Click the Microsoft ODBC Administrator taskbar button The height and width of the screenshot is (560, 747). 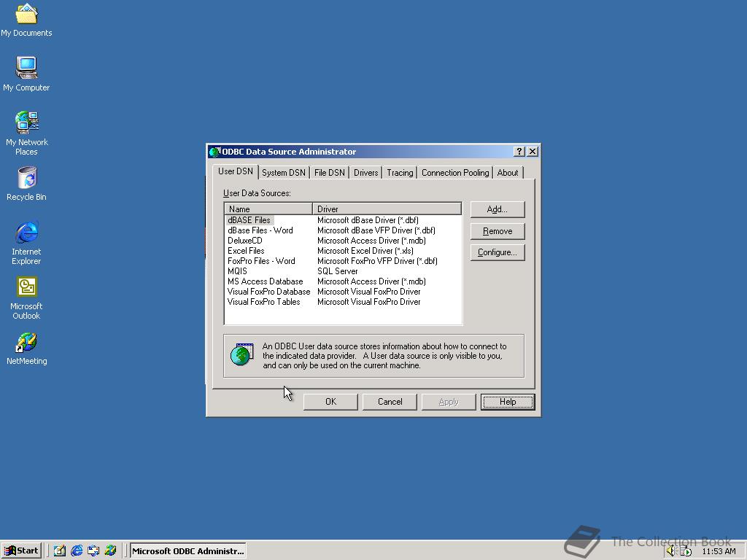(x=187, y=551)
